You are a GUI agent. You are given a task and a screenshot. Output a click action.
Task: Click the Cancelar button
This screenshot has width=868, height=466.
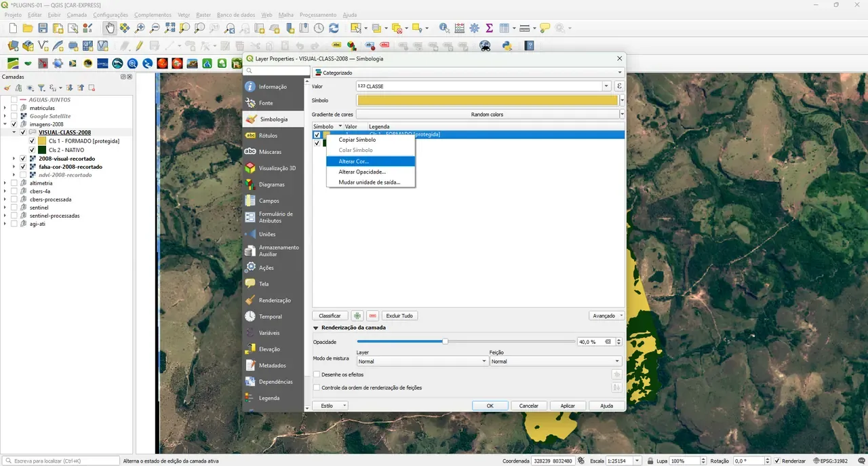click(529, 406)
